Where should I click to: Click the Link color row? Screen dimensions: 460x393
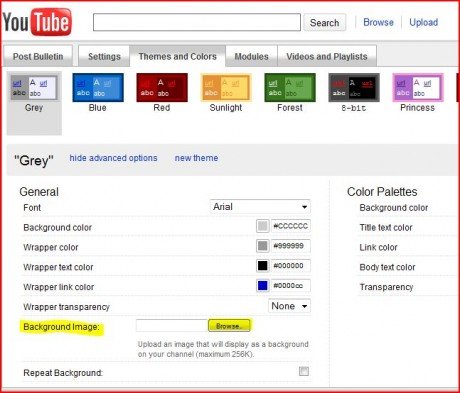point(378,247)
